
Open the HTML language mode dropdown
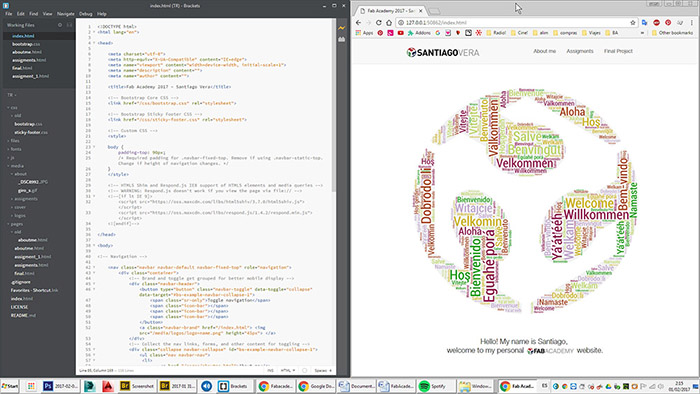point(288,370)
